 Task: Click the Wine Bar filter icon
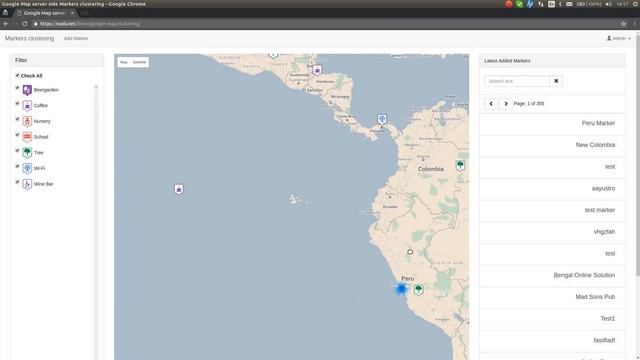point(27,184)
